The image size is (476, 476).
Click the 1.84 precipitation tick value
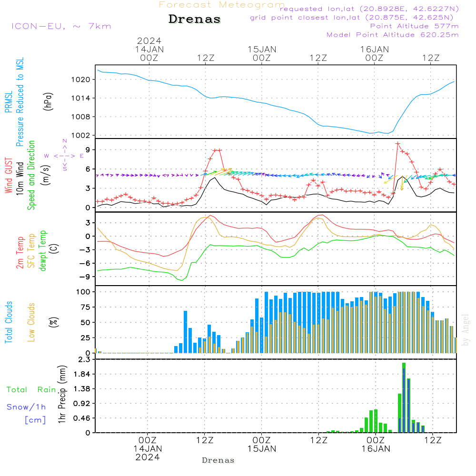tap(82, 374)
